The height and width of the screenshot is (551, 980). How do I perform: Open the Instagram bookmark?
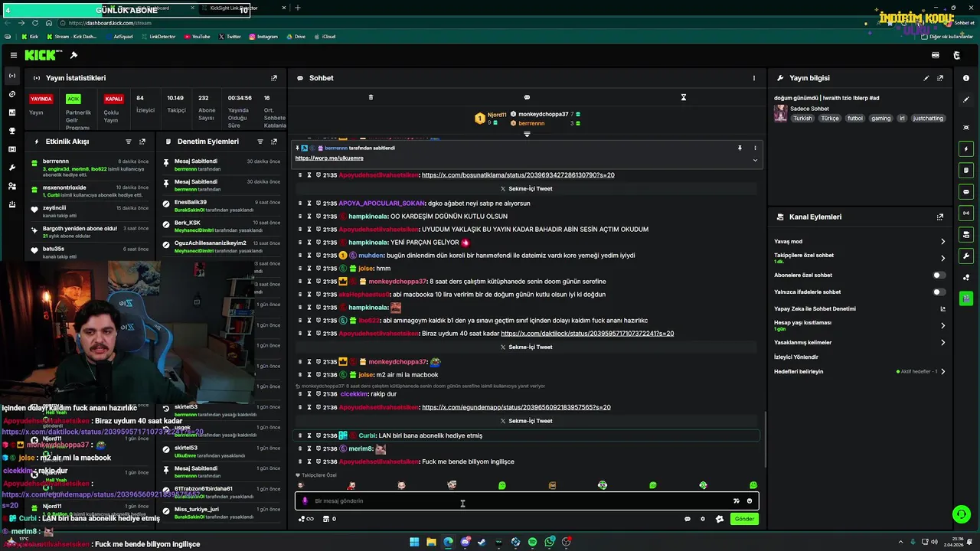pos(263,37)
